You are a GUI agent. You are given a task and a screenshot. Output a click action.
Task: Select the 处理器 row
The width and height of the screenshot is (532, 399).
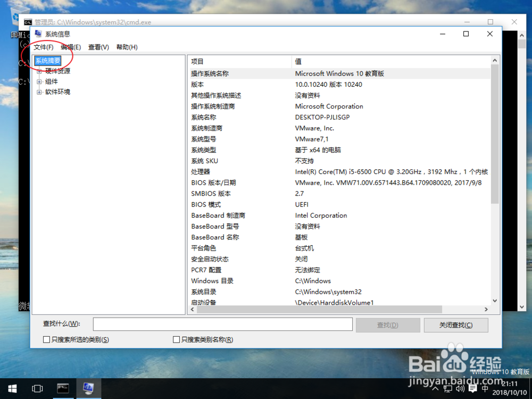click(x=339, y=172)
